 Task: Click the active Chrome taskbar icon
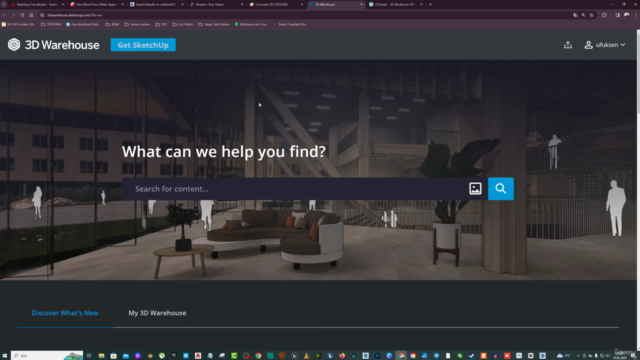[x=402, y=356]
